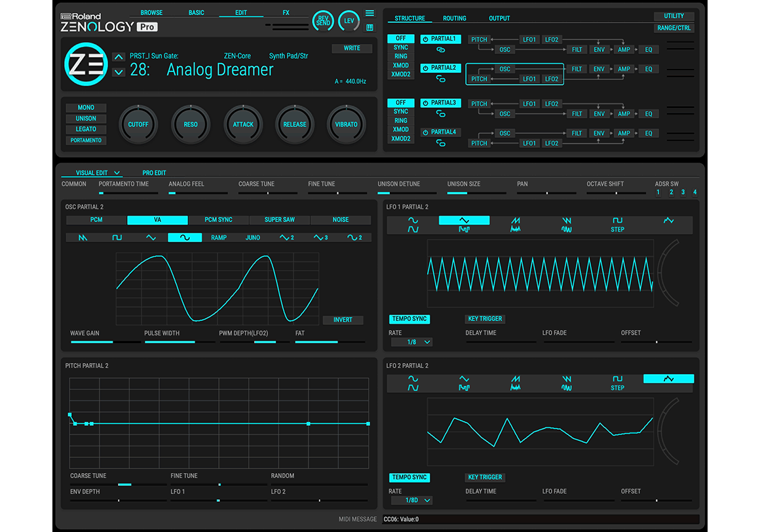Open LFO 2 rate dropdown showing 1/8D
760x532 pixels.
tap(411, 501)
